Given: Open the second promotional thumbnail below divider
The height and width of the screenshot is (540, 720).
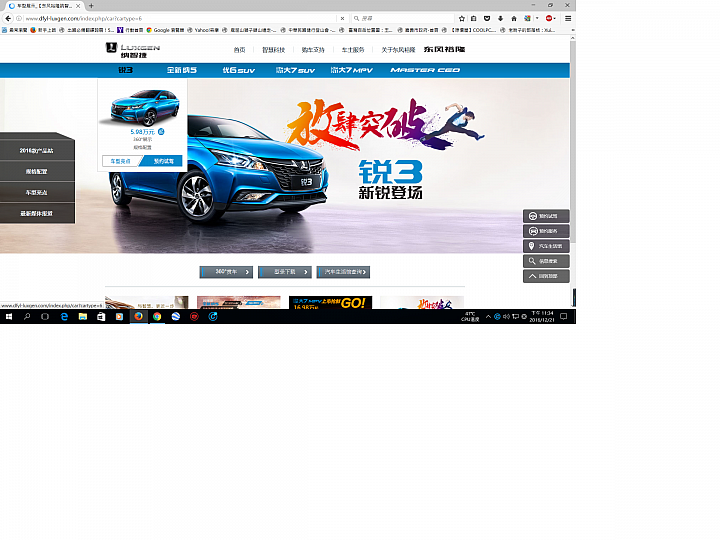Looking at the screenshot, I should [x=238, y=302].
